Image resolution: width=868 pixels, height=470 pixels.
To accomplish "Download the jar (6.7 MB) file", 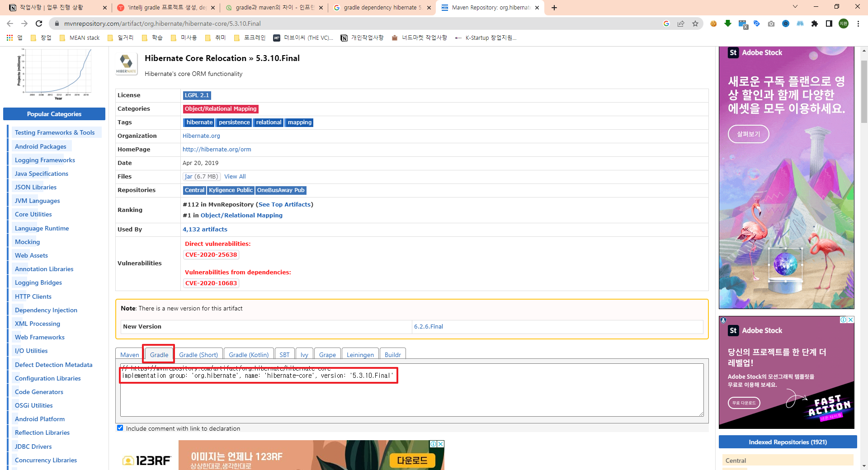I will click(x=201, y=176).
